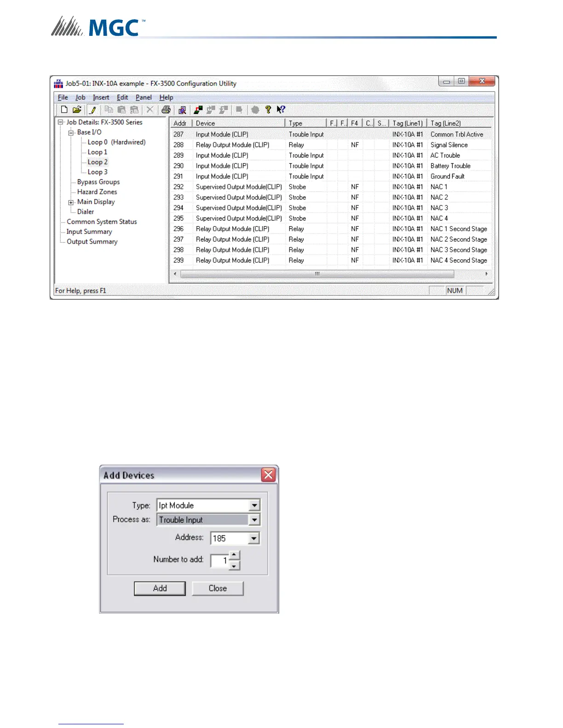
Task: Open the Type dropdown in Add Devices
Action: pos(254,505)
